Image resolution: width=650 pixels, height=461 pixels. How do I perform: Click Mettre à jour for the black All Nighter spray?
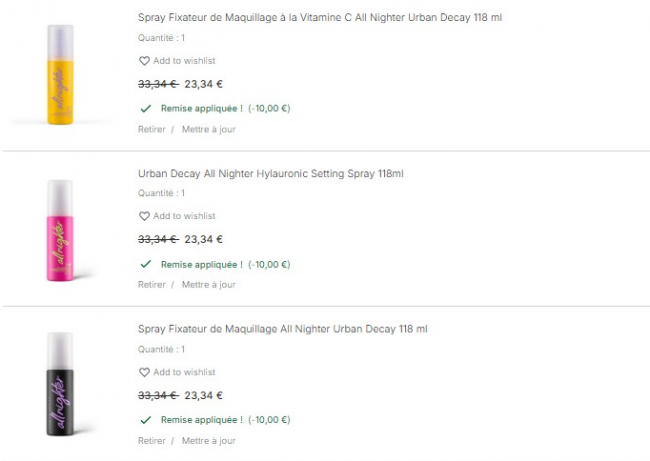point(208,440)
